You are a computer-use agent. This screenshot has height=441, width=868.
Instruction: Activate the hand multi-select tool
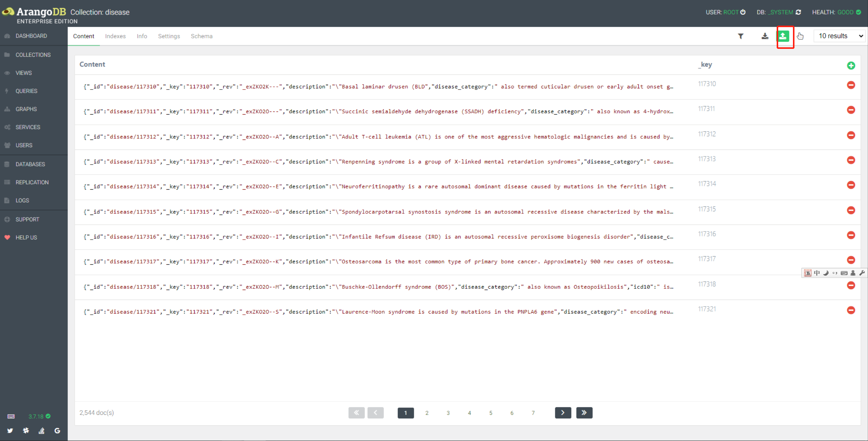pos(800,37)
